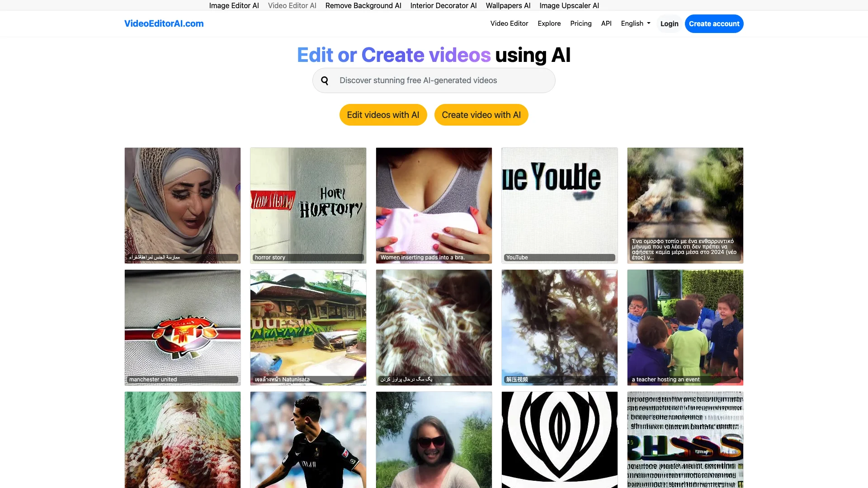
Task: Click the Wallpapers AI icon
Action: click(x=508, y=6)
